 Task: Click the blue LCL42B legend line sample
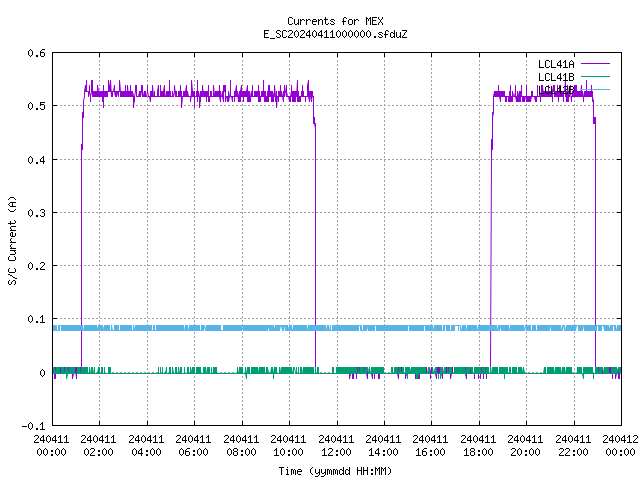tap(595, 89)
